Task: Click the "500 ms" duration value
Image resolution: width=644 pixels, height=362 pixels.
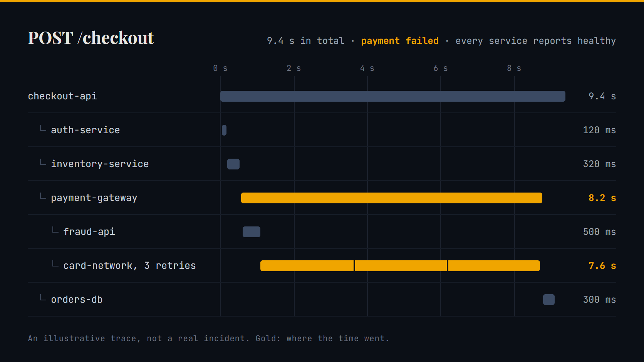Action: [x=600, y=232]
